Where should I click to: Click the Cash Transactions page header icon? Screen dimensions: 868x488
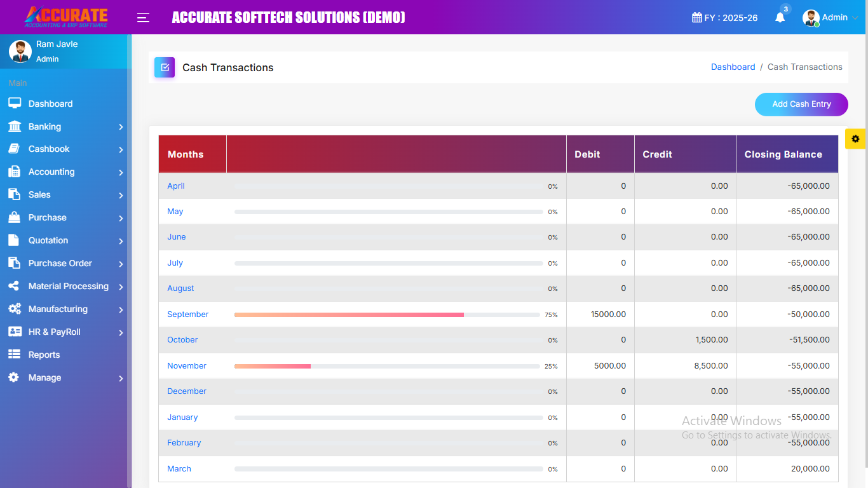(165, 67)
